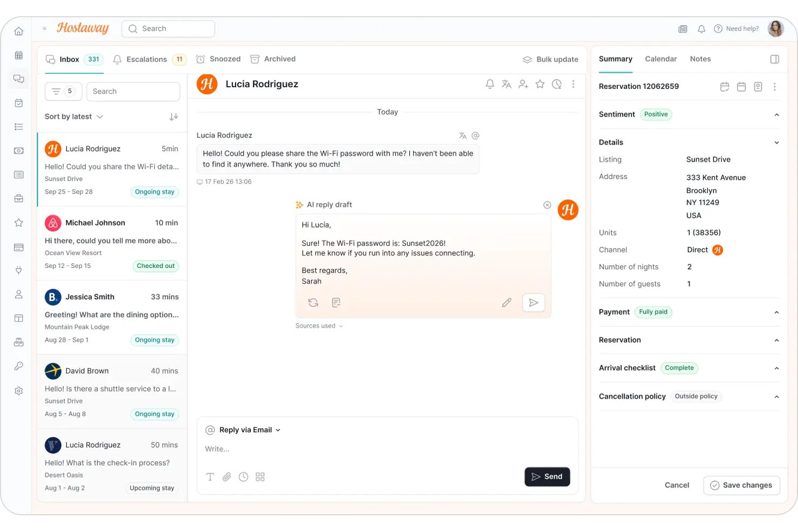The image size is (798, 532).
Task: Expand the Cancellation policy section
Action: 777,397
